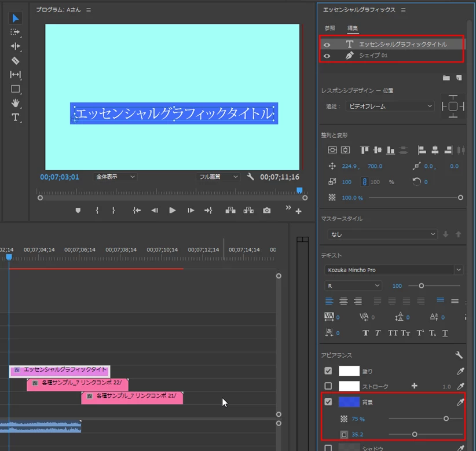This screenshot has height=451, width=476.
Task: Open appearance settings wrench
Action: [x=459, y=355]
